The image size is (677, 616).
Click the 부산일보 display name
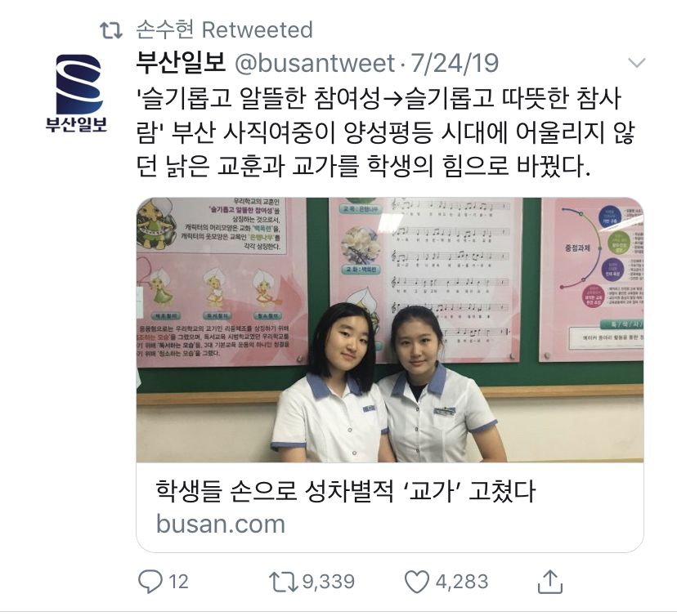tap(181, 63)
